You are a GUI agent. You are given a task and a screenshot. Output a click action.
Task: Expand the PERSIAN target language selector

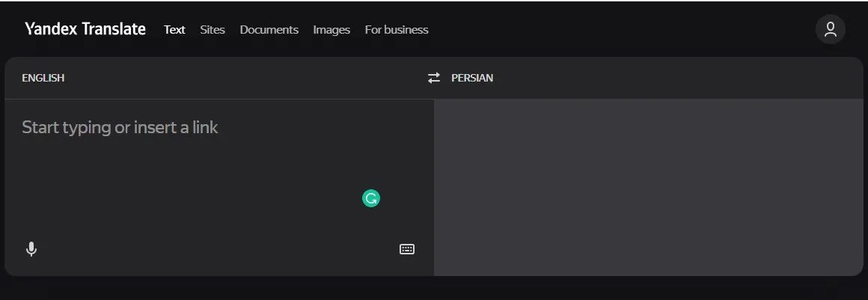472,78
